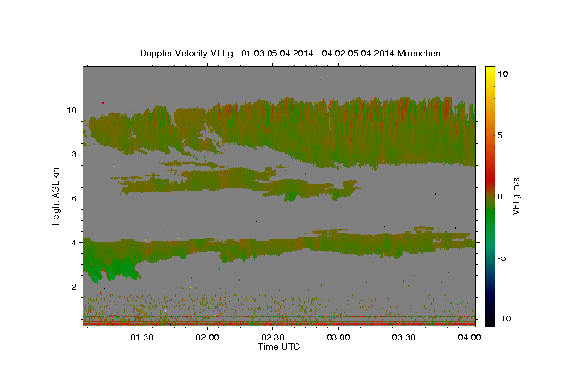This screenshot has width=588, height=392.
Task: Click the 01:30 time tick label
Action: [142, 338]
